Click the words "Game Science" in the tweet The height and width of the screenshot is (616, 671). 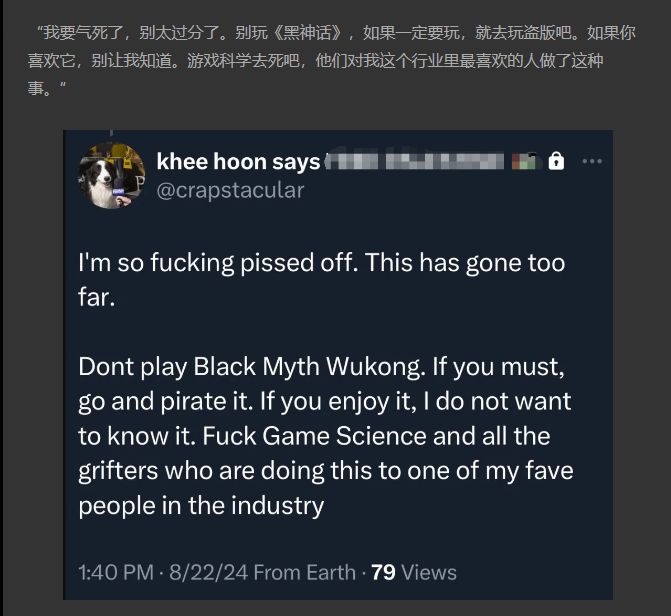344,436
